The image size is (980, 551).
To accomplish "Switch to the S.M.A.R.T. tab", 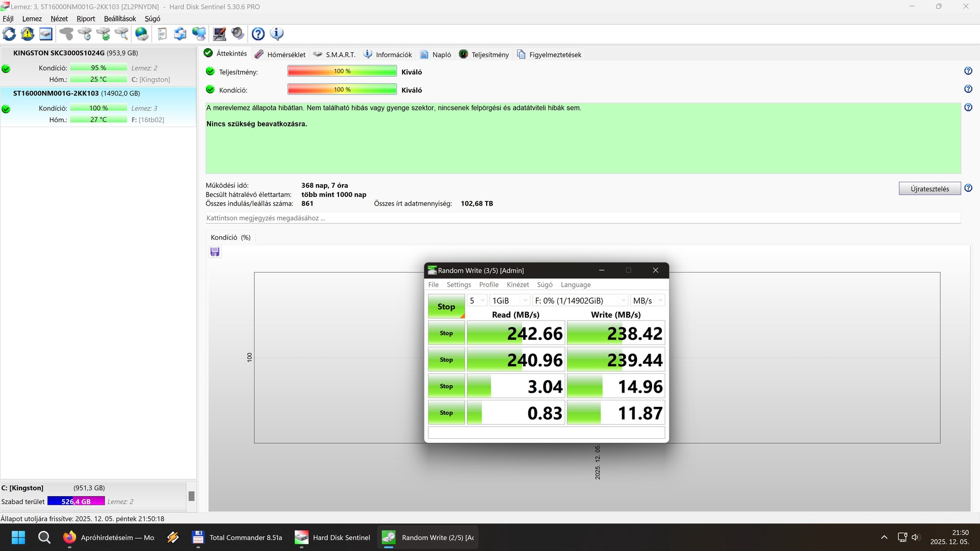I will point(334,54).
